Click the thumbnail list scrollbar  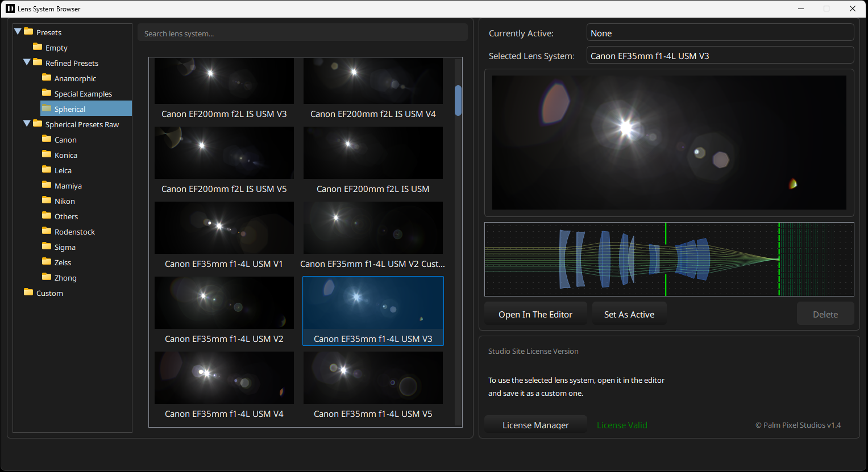(458, 101)
